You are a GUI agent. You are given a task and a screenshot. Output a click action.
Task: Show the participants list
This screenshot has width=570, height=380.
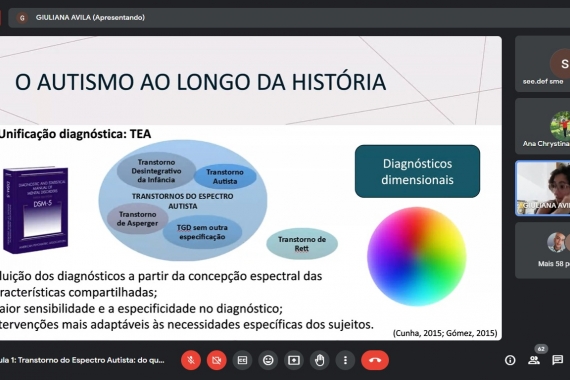tap(534, 360)
